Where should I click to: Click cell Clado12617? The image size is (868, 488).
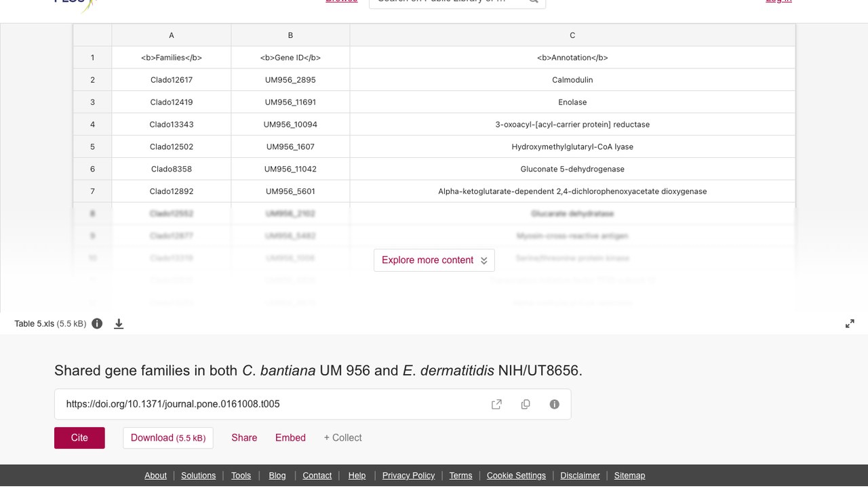tap(172, 80)
